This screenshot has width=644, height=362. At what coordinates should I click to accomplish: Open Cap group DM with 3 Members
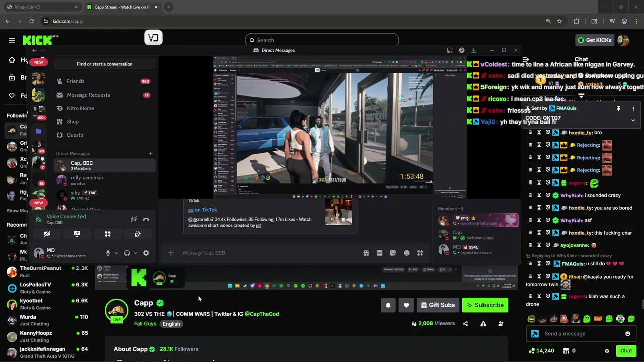click(104, 165)
